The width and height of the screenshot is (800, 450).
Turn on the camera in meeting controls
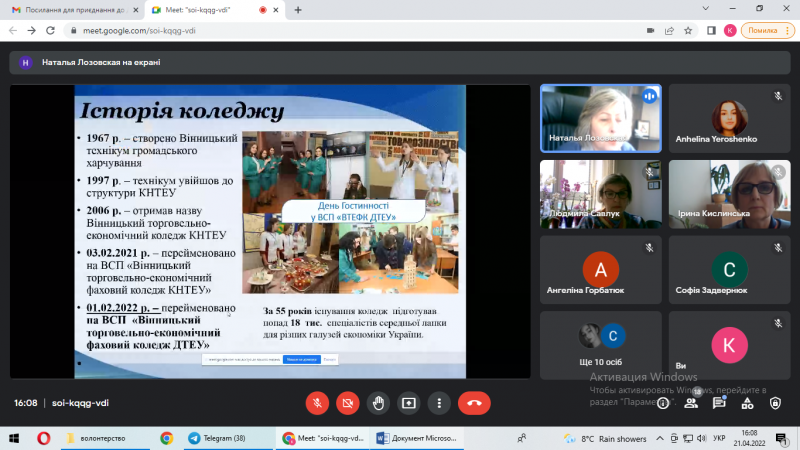click(348, 403)
